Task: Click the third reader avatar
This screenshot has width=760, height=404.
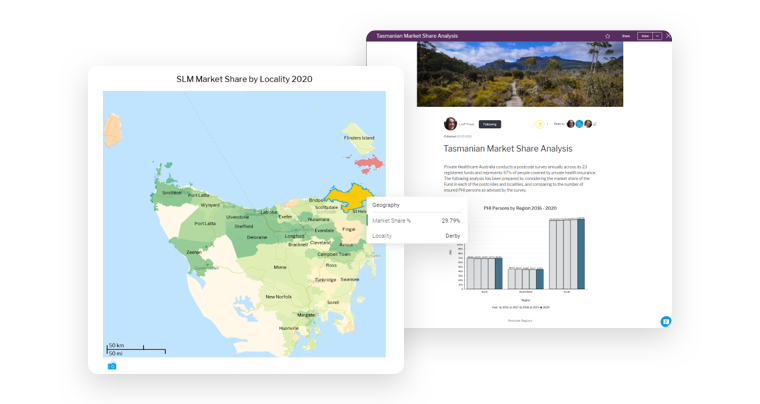Action: [588, 124]
